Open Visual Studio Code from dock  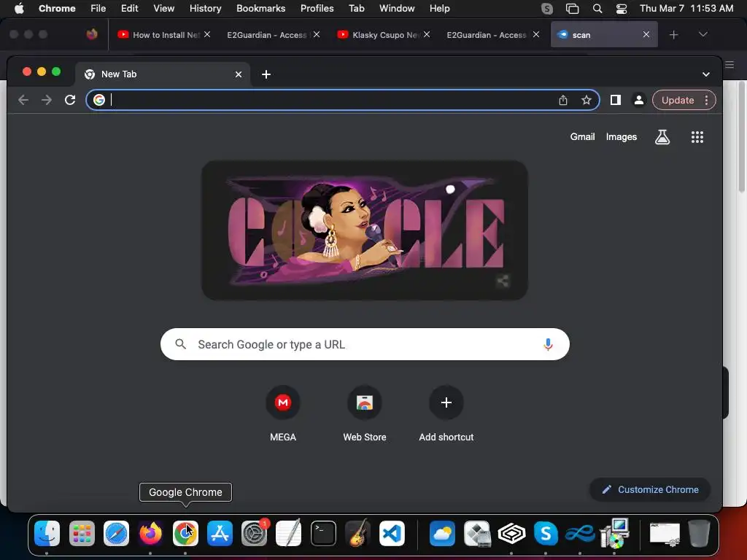pos(392,533)
